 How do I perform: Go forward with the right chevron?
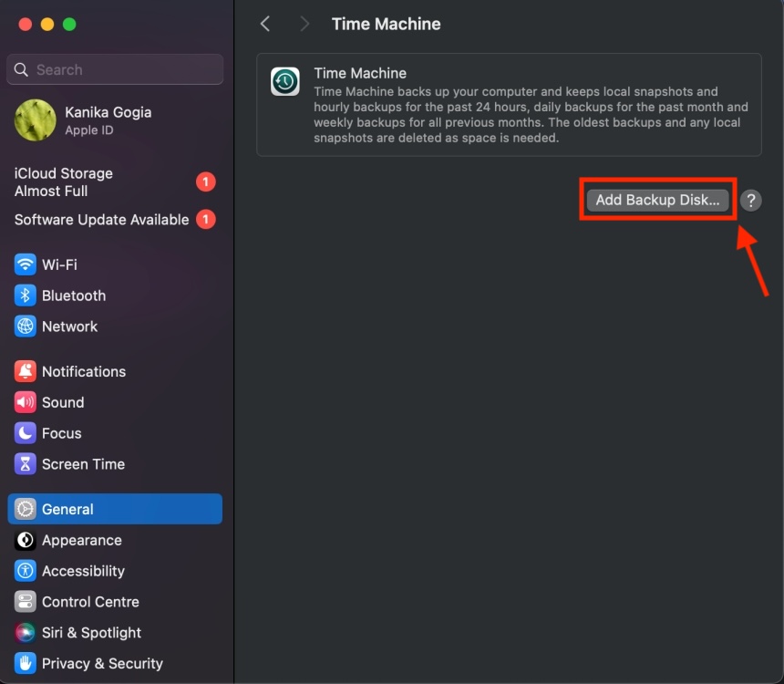[304, 24]
